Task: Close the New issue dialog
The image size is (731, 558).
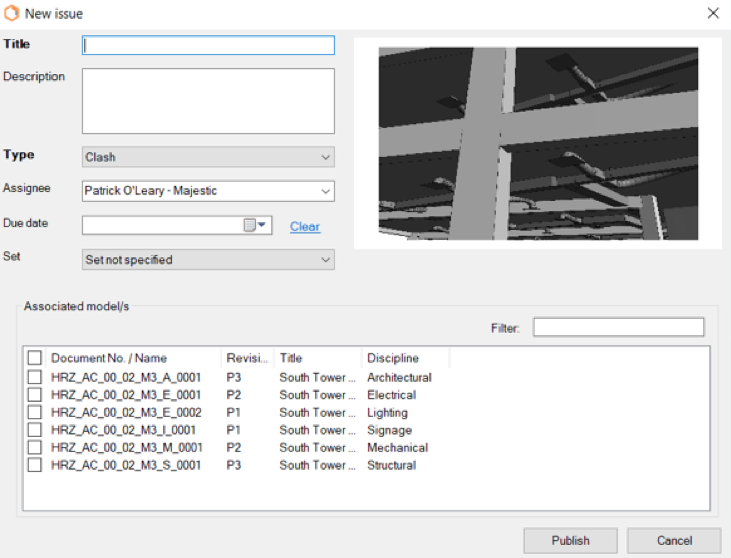Action: tap(713, 13)
